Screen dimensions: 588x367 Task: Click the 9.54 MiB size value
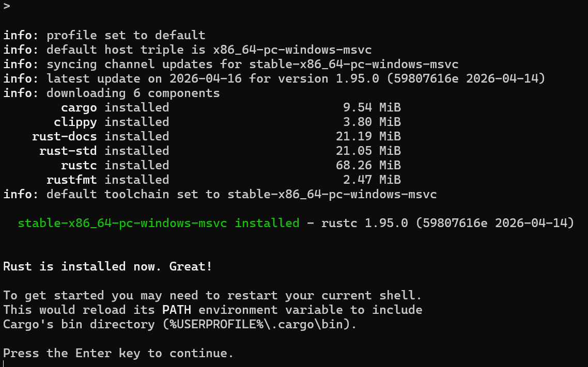(372, 107)
